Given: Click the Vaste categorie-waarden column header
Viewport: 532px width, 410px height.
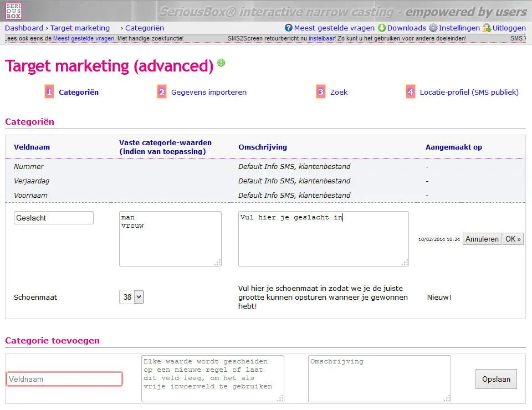Looking at the screenshot, I should point(165,147).
